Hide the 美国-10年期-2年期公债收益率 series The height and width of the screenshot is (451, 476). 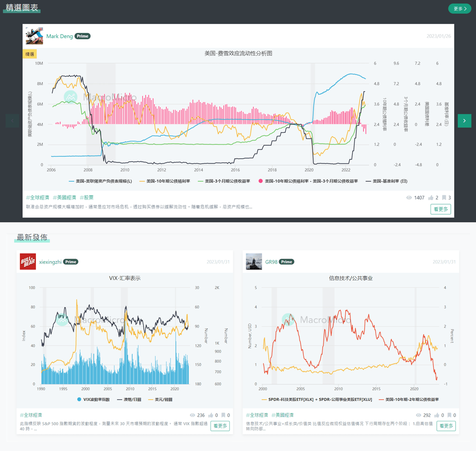tap(409, 400)
